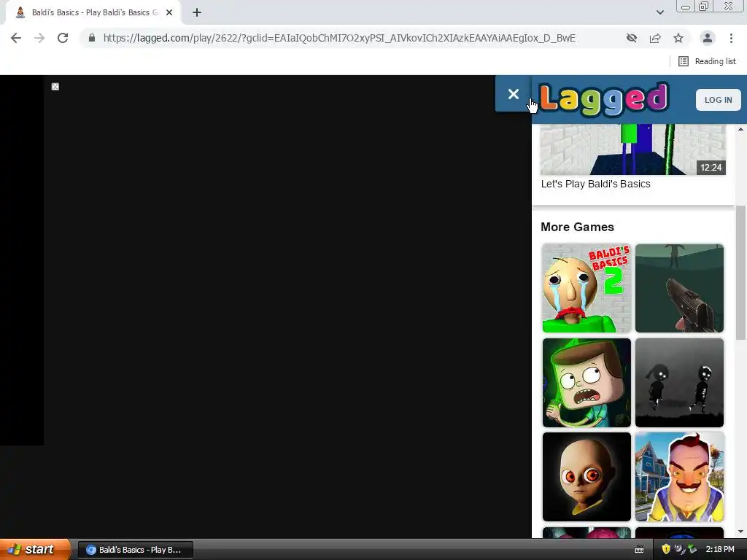Open the Reading list panel
The width and height of the screenshot is (747, 560).
(707, 61)
